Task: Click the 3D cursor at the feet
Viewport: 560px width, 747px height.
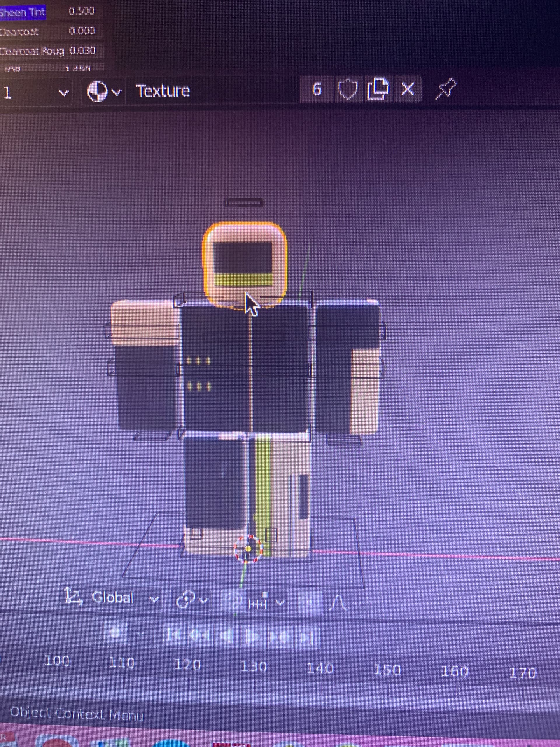Action: pos(248,549)
